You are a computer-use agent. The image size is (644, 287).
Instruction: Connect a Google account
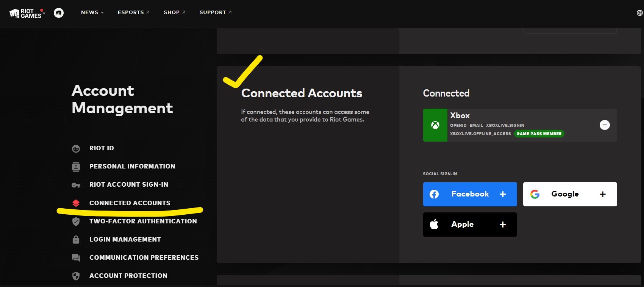point(570,194)
